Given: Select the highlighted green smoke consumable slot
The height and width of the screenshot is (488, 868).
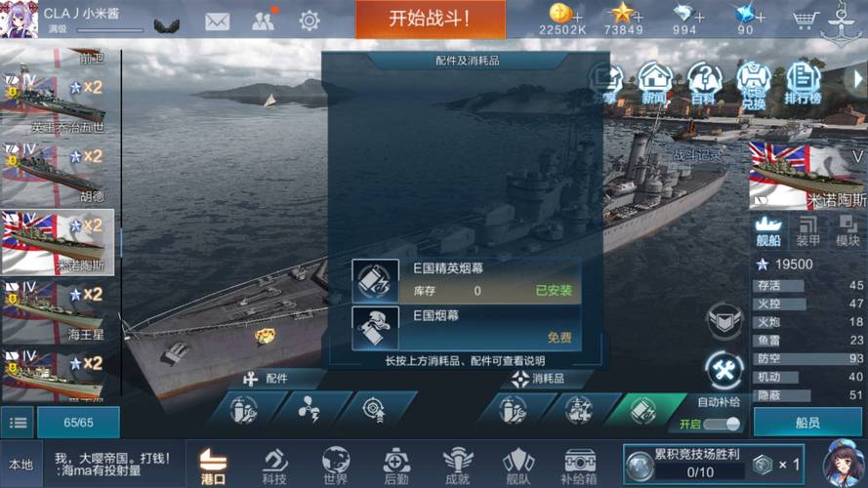Looking at the screenshot, I should pos(642,410).
